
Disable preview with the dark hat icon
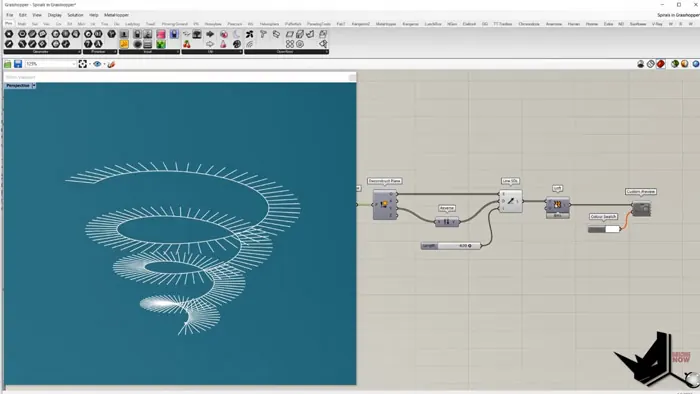tap(641, 64)
